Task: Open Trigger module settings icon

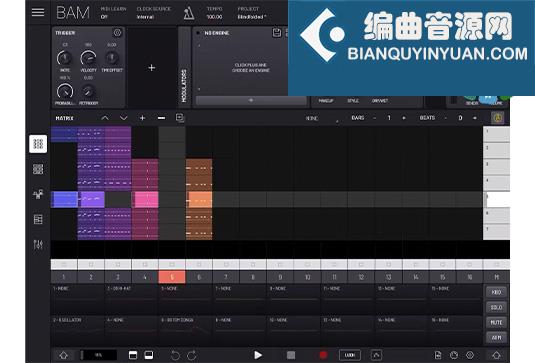Action: 117,32
